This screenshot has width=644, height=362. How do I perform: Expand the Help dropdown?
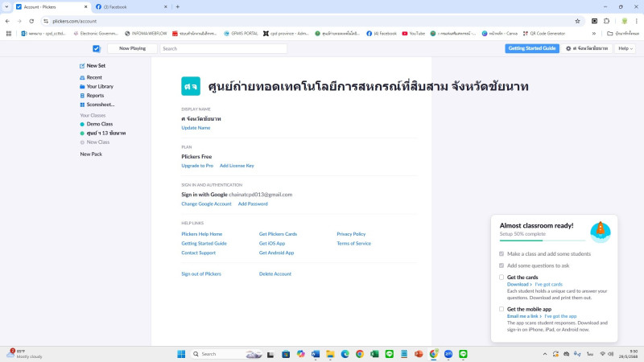coord(625,48)
